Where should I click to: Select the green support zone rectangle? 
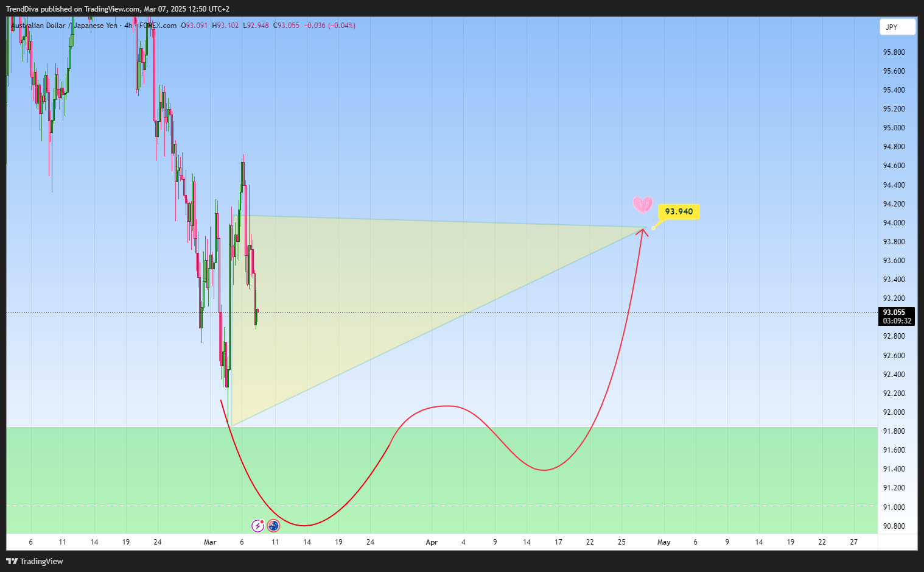(442, 480)
